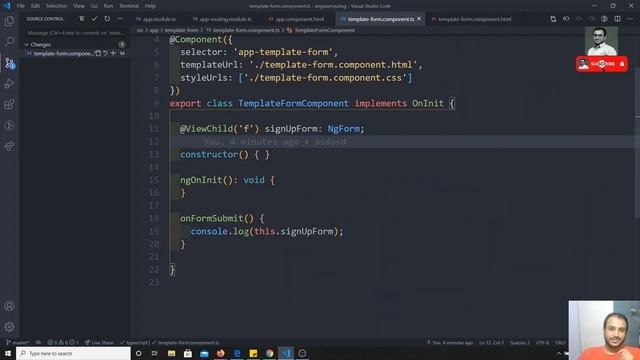640x360 pixels.
Task: Select template-form.compone... in Changes list
Action: click(x=63, y=53)
